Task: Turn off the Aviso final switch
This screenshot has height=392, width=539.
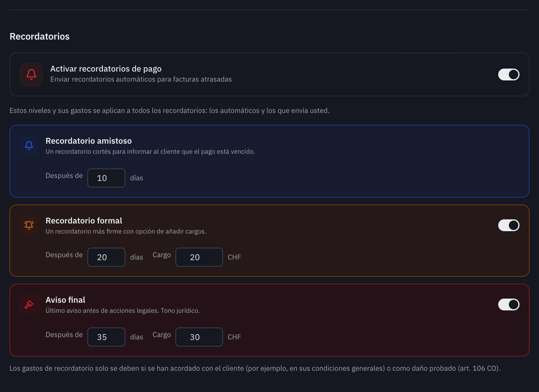Action: click(x=509, y=304)
